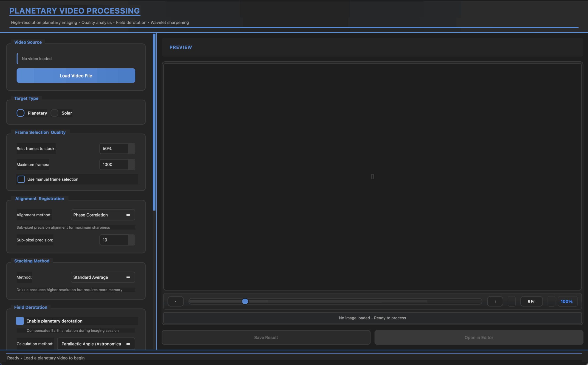This screenshot has height=365, width=588.
Task: Click the zoom in icon beside Fit button
Action: (495, 301)
